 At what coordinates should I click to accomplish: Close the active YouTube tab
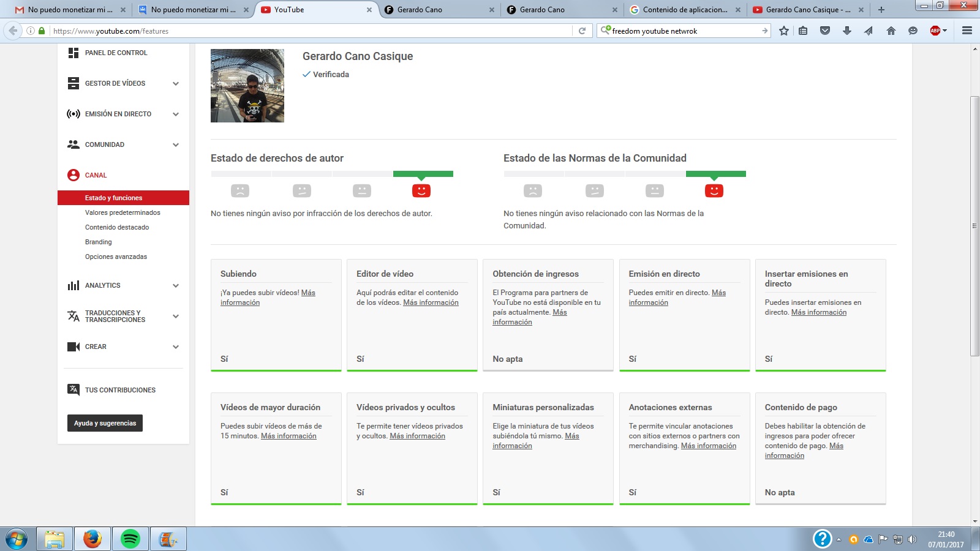(369, 10)
